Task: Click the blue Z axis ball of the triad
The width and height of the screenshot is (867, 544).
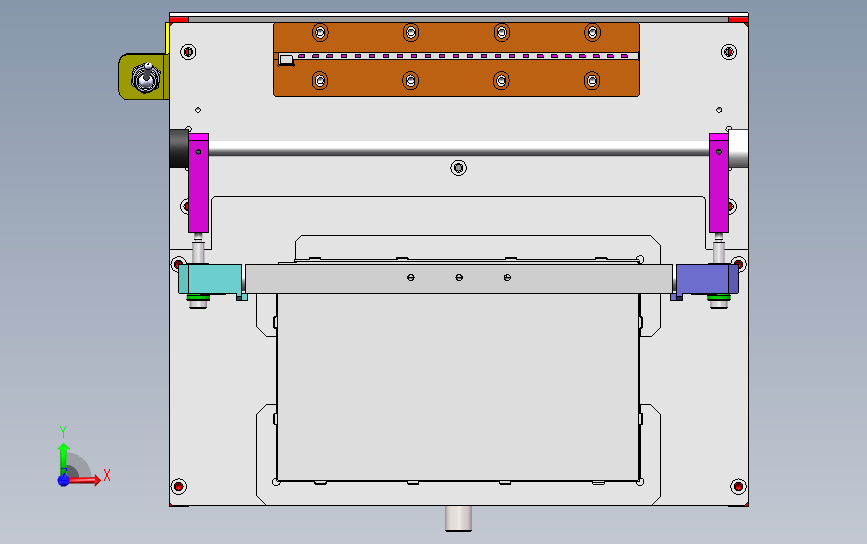Action: tap(64, 480)
